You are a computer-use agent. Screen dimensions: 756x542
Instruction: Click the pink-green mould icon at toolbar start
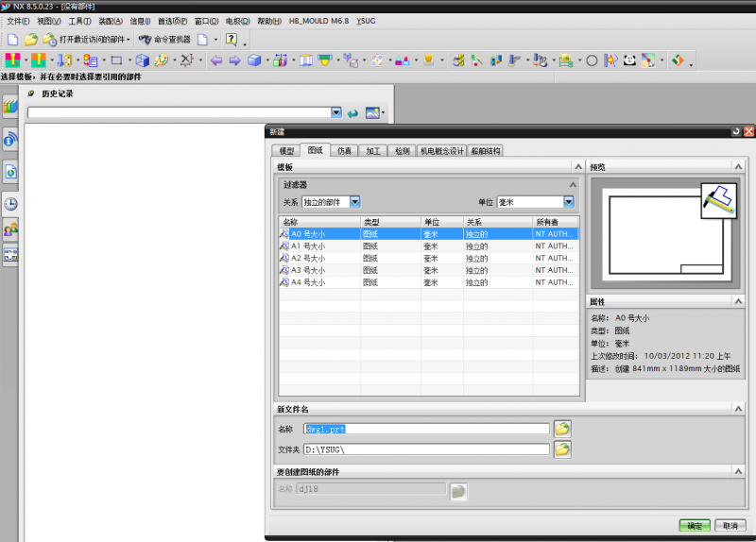click(x=12, y=60)
